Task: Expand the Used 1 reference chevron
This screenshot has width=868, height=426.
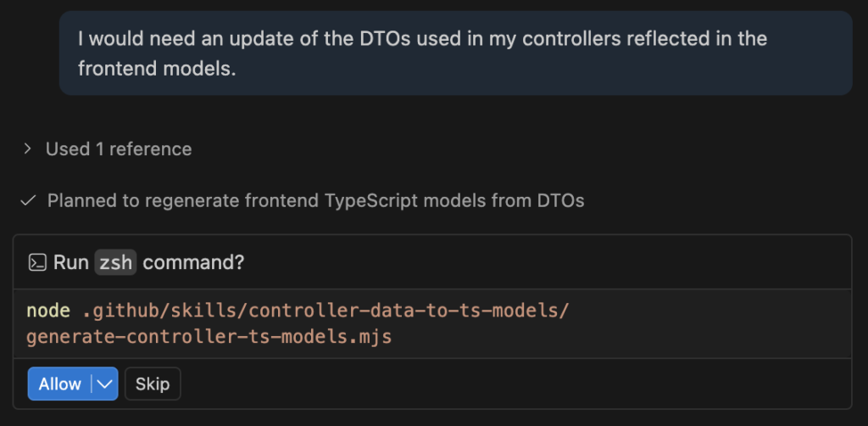Action: [x=28, y=149]
